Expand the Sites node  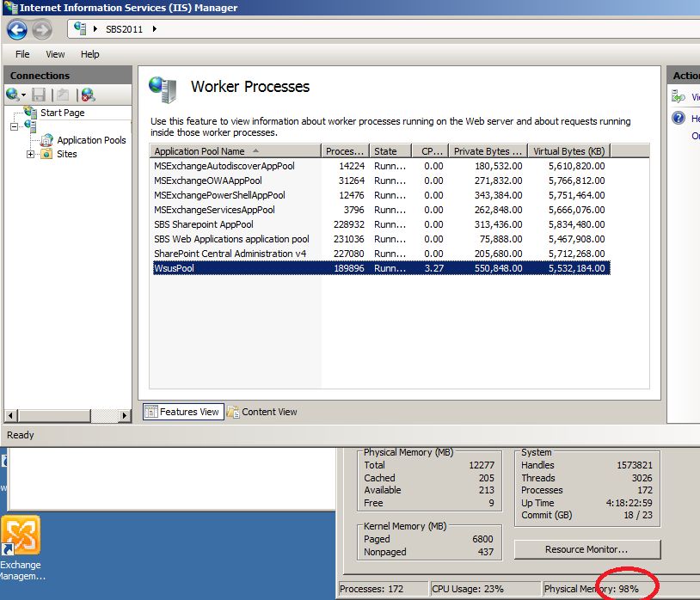click(30, 155)
